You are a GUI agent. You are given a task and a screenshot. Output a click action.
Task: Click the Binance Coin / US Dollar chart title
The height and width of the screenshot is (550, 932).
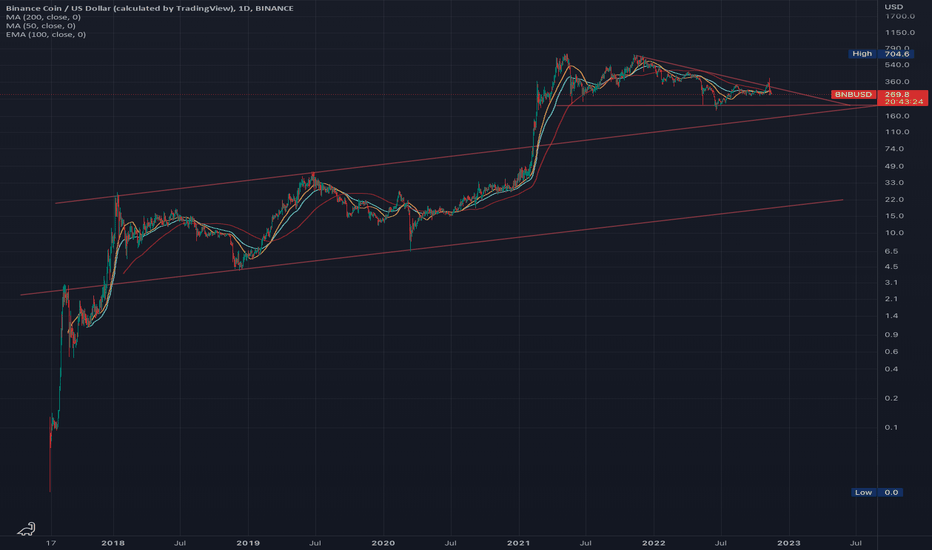[150, 8]
